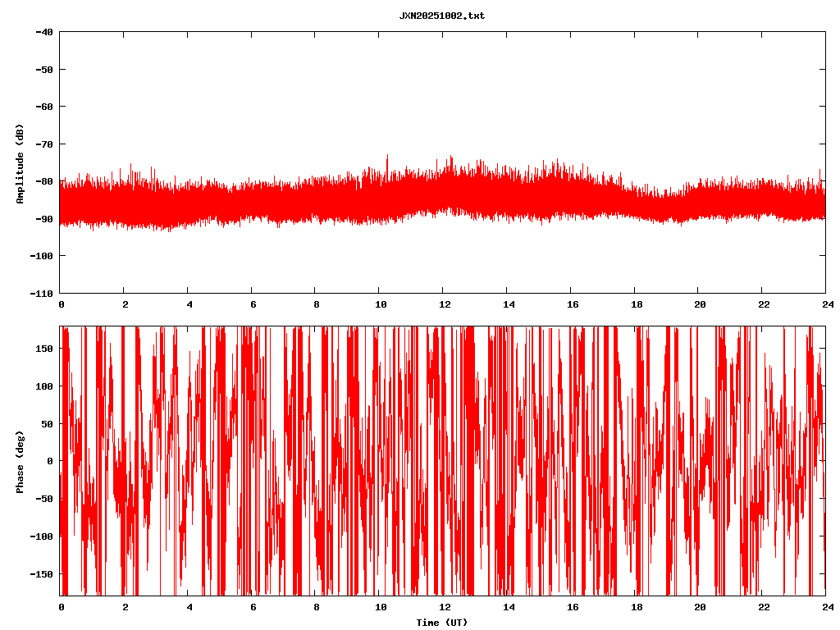840x630 pixels.
Task: Click hour 2 tick under the phase plot
Action: point(126,607)
